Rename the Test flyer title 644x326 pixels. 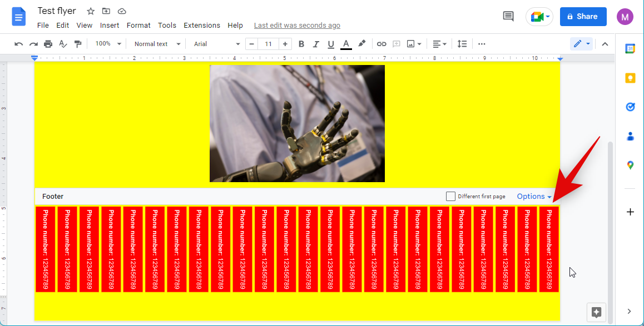click(x=57, y=11)
